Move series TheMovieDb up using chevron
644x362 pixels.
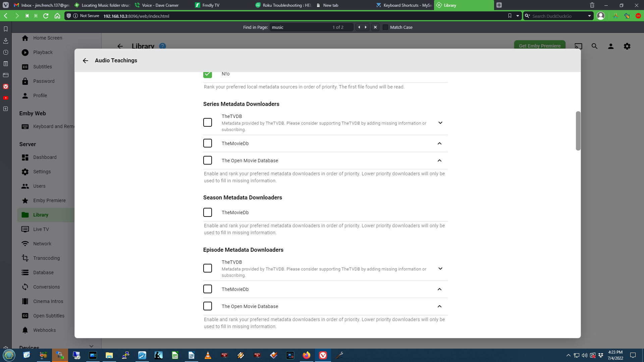(439, 143)
